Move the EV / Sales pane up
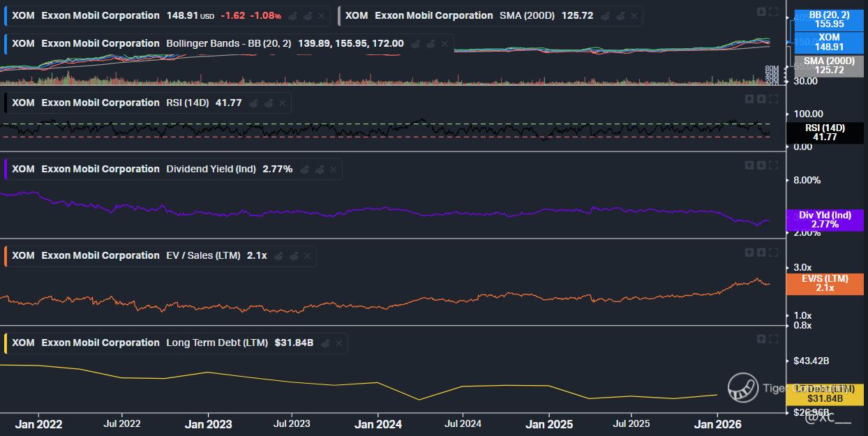868x436 pixels. [749, 253]
